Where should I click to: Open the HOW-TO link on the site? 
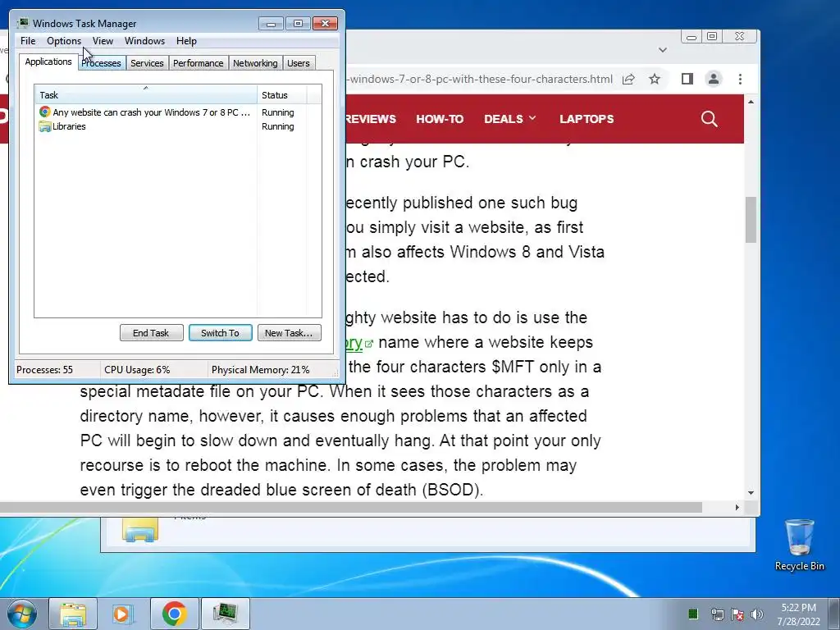[440, 119]
